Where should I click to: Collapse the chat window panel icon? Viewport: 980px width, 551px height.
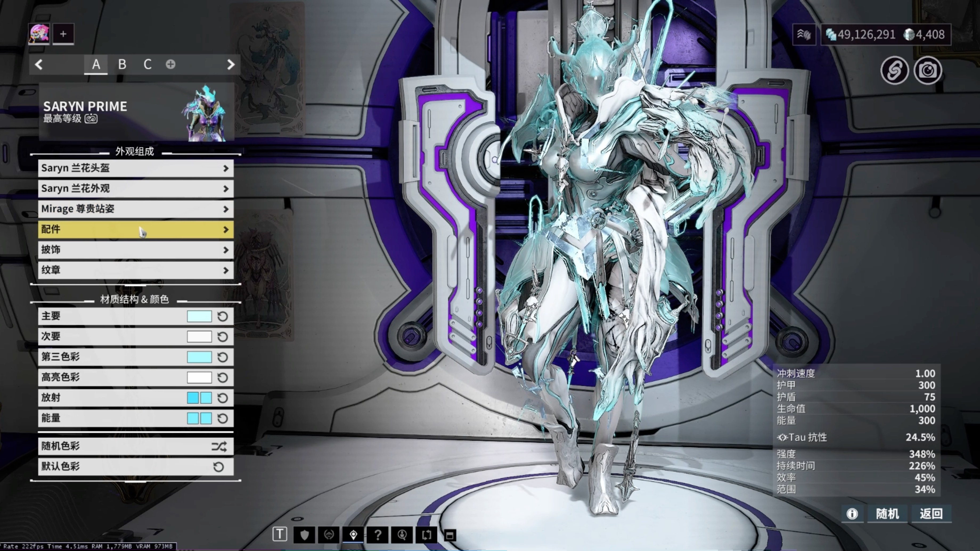[450, 535]
